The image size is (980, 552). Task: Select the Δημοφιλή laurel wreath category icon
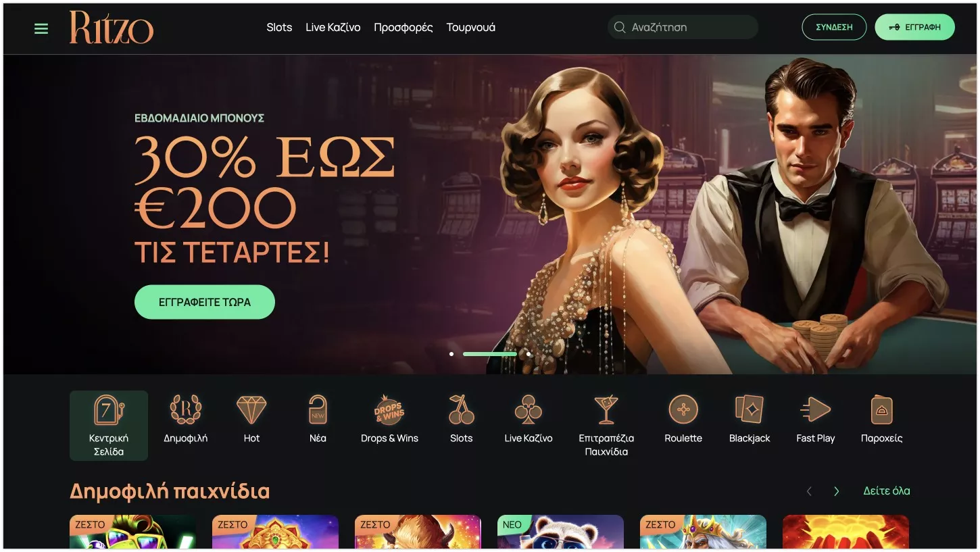[x=185, y=409]
